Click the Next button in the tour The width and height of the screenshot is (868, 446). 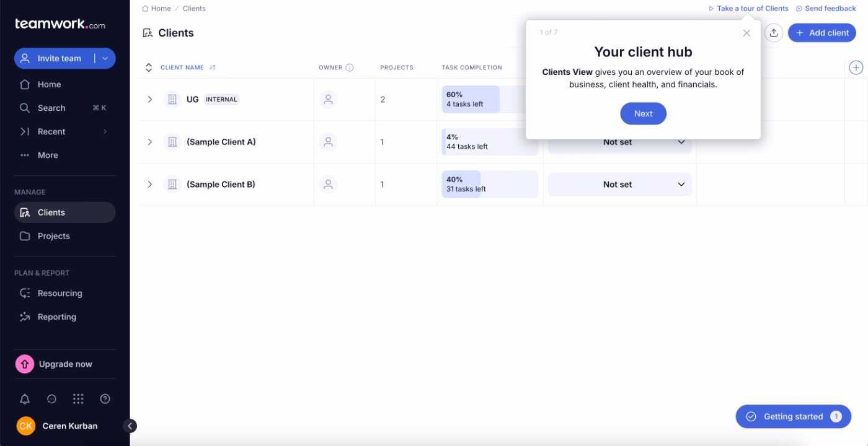pyautogui.click(x=643, y=113)
